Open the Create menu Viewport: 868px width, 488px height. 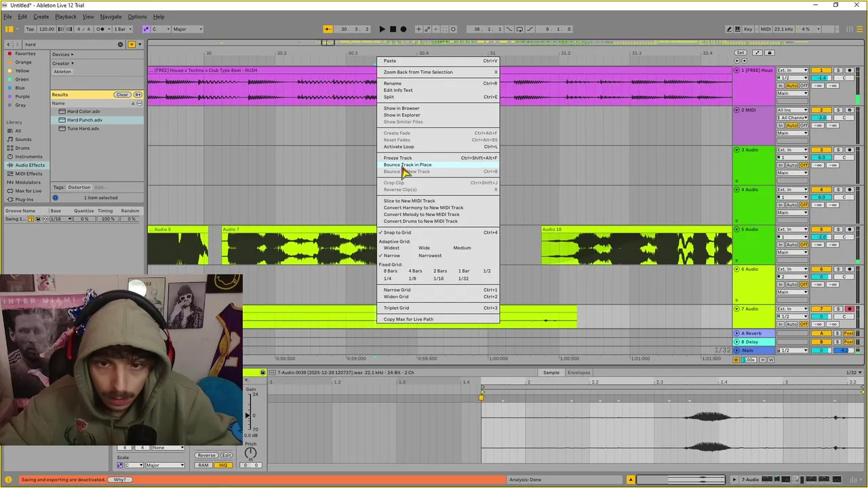(x=41, y=16)
